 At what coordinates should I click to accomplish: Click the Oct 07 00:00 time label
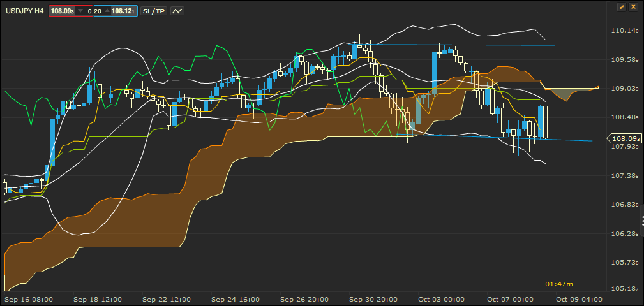(x=511, y=299)
